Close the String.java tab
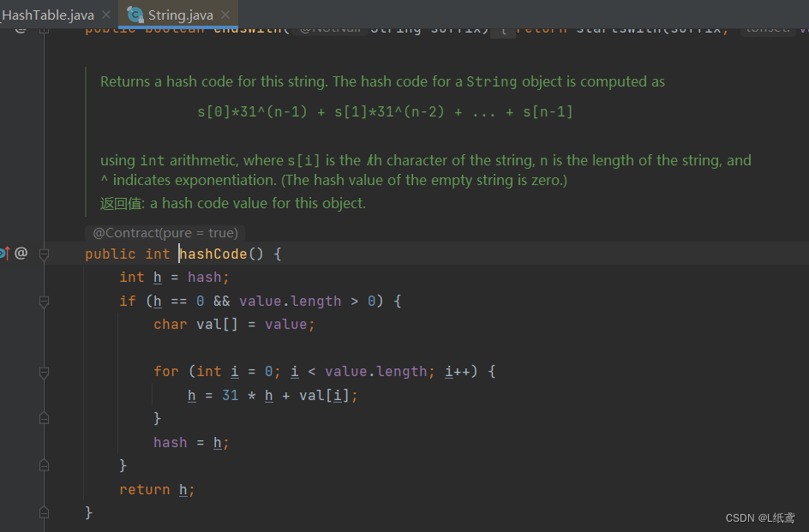 [225, 15]
